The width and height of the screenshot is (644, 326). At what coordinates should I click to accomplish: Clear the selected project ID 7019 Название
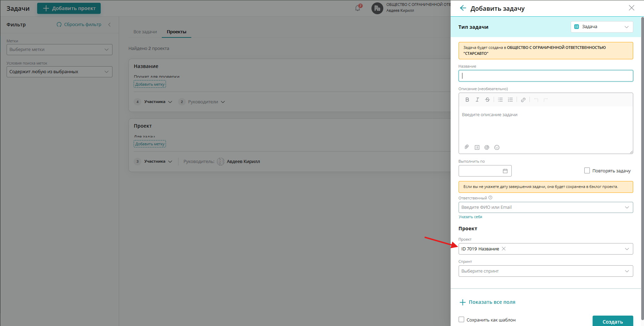504,249
